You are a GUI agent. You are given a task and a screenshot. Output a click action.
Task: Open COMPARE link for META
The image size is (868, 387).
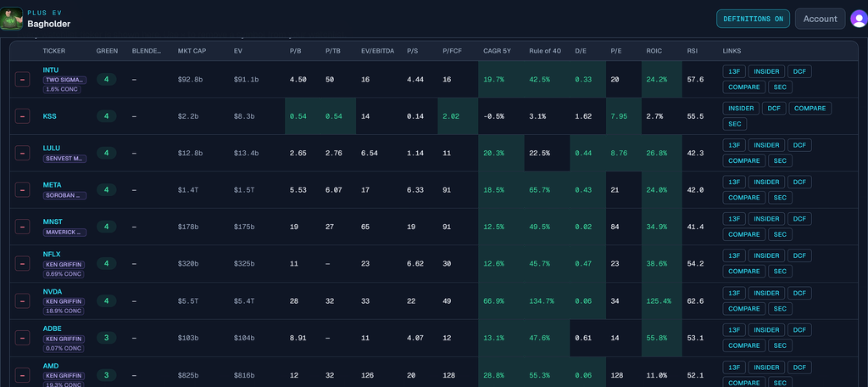click(x=744, y=198)
